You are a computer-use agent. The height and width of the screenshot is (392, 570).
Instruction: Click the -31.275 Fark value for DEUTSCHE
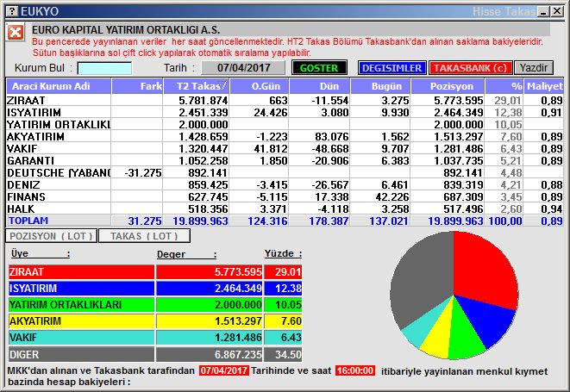[143, 172]
